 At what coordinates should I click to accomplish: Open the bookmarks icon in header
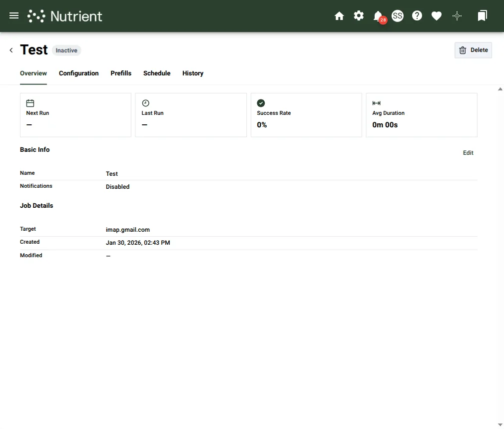482,16
